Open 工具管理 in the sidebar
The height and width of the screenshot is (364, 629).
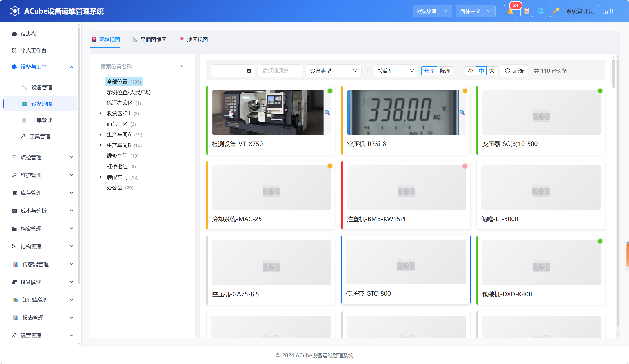(40, 136)
